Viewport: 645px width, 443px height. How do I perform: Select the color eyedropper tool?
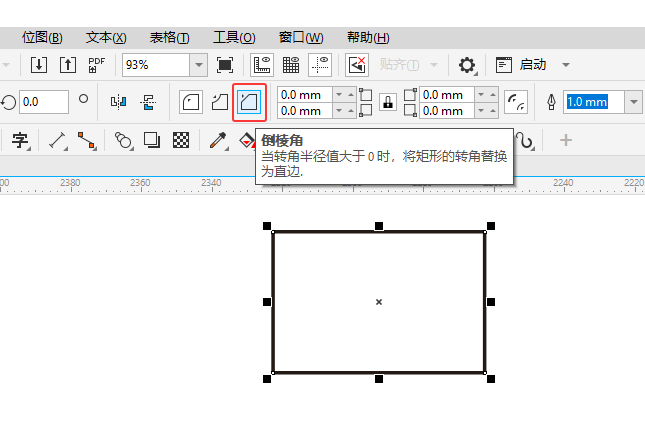click(218, 140)
